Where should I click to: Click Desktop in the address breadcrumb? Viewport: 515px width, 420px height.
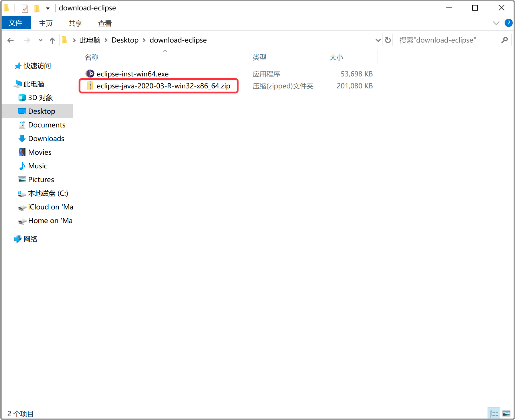click(125, 40)
